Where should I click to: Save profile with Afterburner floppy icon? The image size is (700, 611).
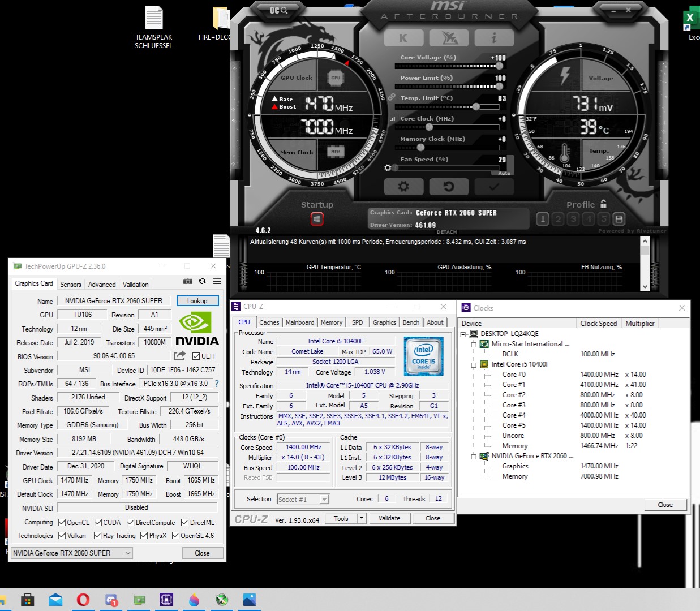tap(619, 219)
